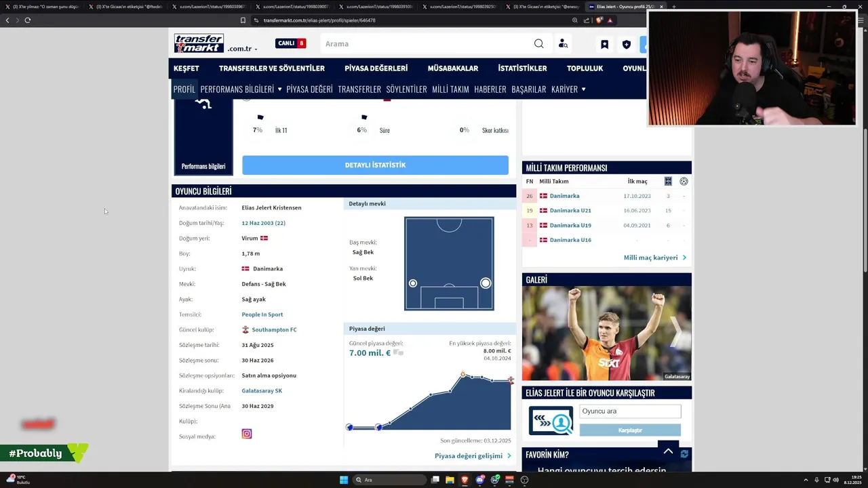
Task: Click the Southampton FC crest icon
Action: [x=245, y=329]
